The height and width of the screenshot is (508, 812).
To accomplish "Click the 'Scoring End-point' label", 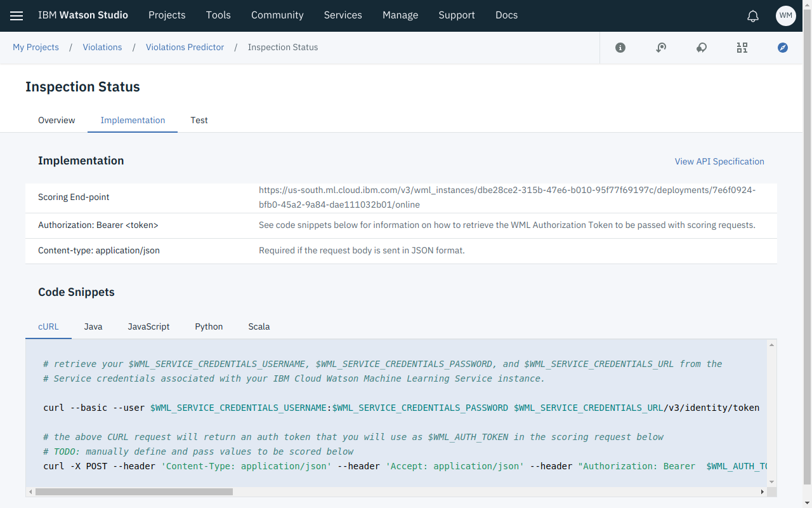I will [74, 197].
